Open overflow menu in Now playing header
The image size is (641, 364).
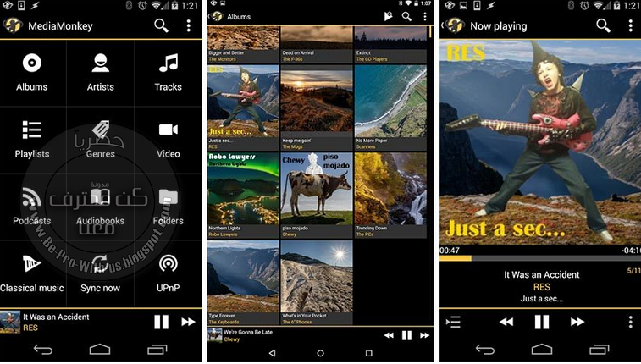[x=630, y=25]
